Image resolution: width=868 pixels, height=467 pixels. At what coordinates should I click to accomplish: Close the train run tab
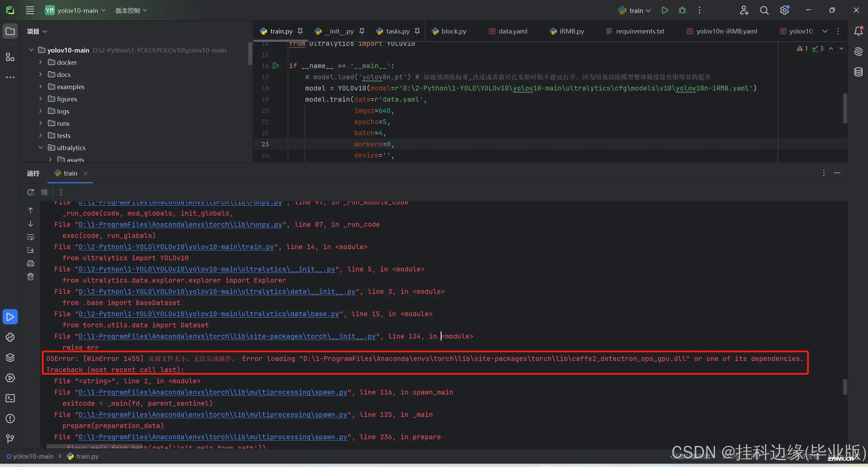click(85, 173)
